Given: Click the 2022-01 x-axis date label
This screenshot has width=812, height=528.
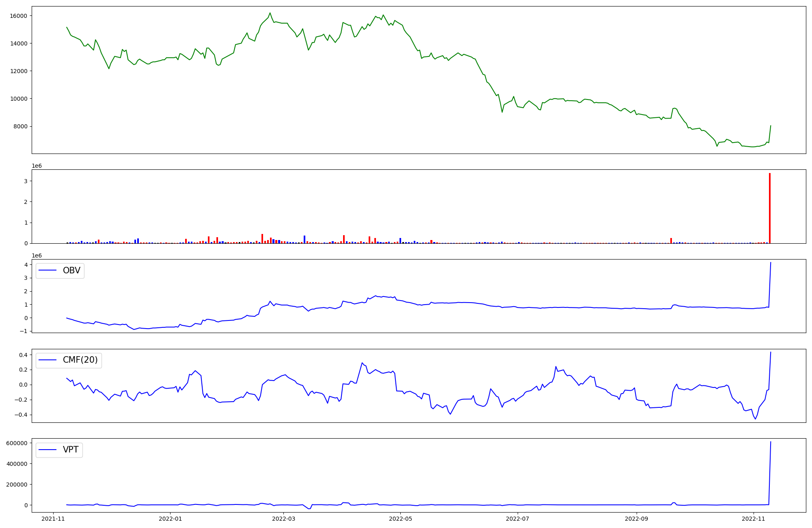Looking at the screenshot, I should click(x=171, y=519).
